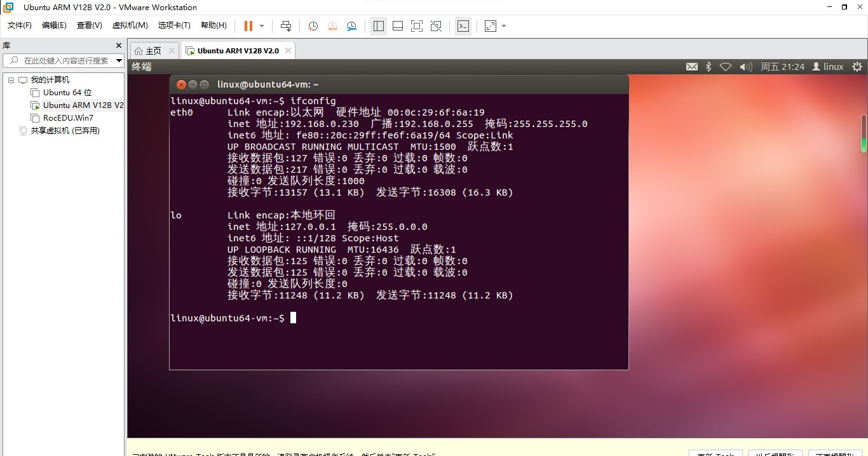Viewport: 868px width, 456px height.
Task: Click the hardware address 00:0c:29:6f:6a:19
Action: 436,112
